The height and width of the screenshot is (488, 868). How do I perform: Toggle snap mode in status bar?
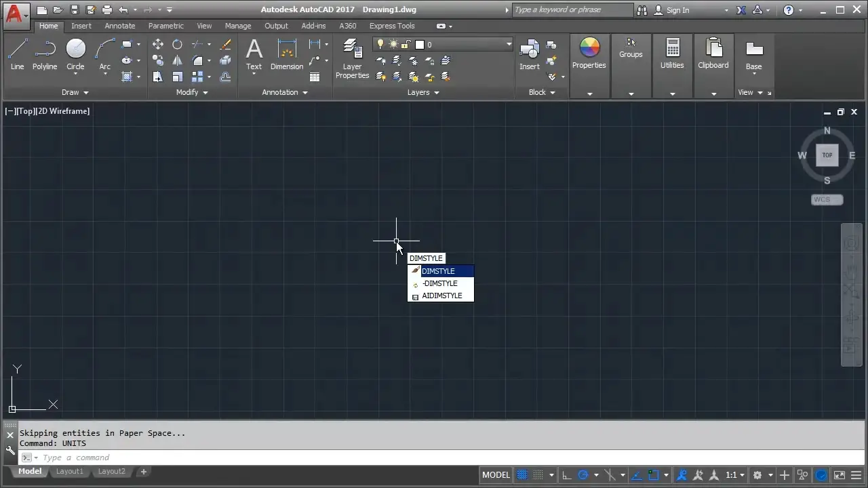click(539, 475)
